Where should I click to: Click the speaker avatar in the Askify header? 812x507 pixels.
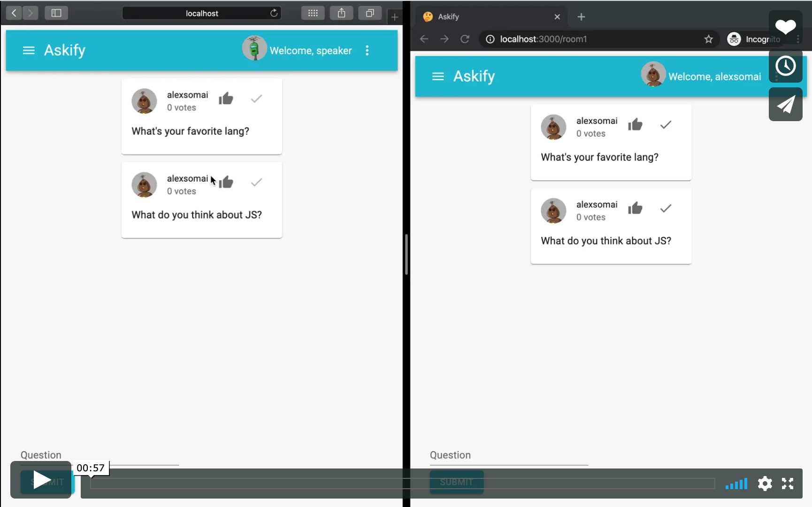pyautogui.click(x=254, y=48)
